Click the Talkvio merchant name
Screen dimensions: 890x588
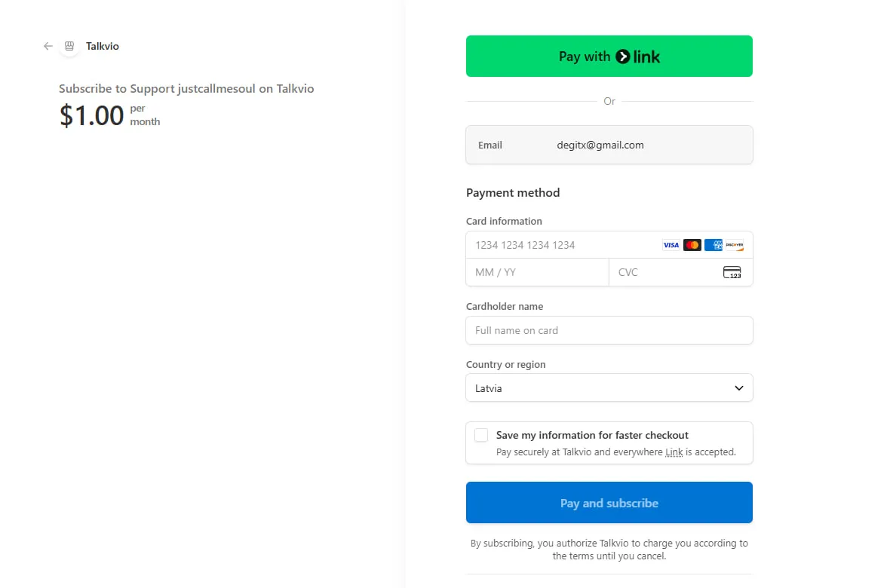102,47
